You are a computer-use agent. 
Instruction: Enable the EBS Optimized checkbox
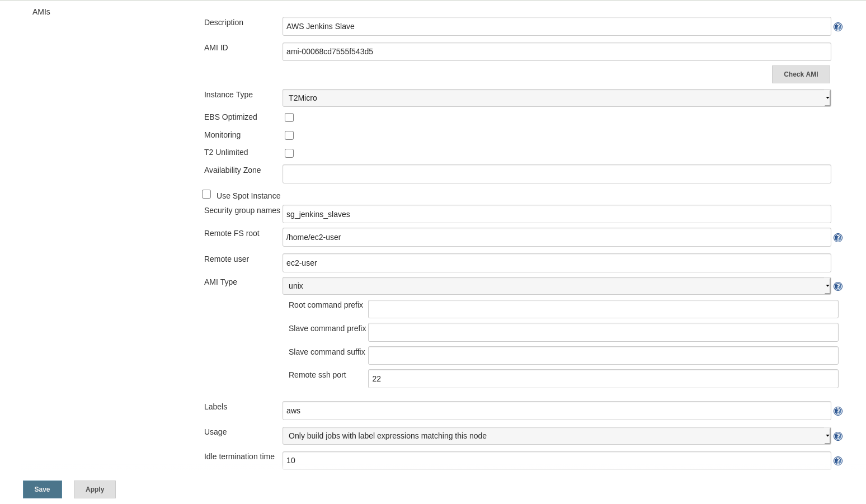point(289,117)
